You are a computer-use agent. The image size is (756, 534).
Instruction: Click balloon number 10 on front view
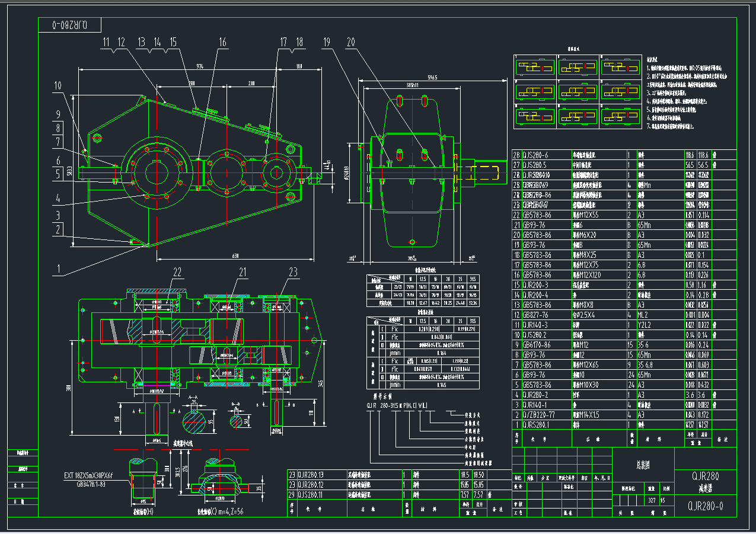pos(58,86)
